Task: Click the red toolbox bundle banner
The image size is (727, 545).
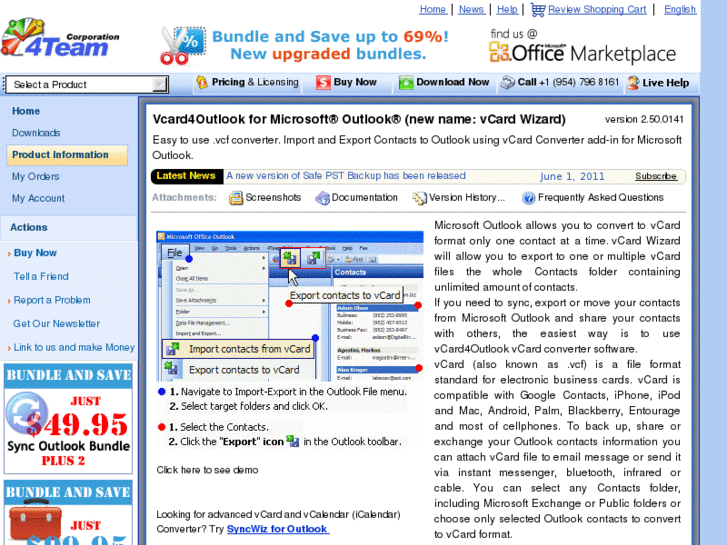Action: pos(68,513)
